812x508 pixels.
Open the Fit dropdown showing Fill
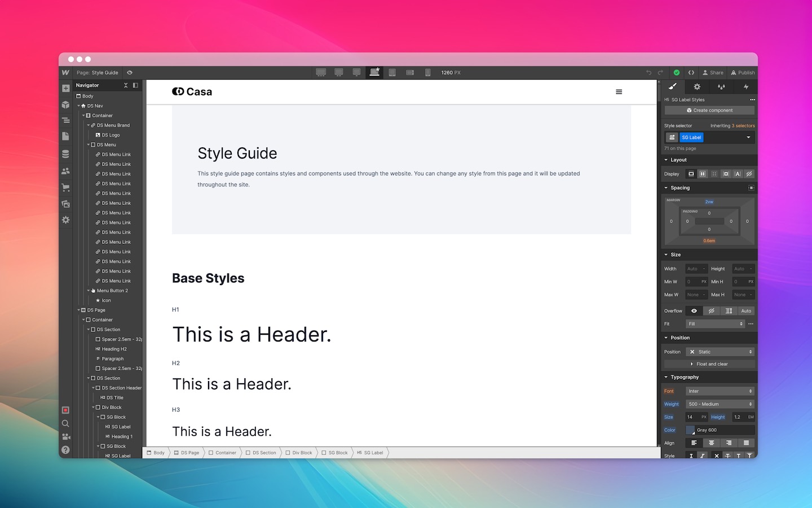point(716,324)
